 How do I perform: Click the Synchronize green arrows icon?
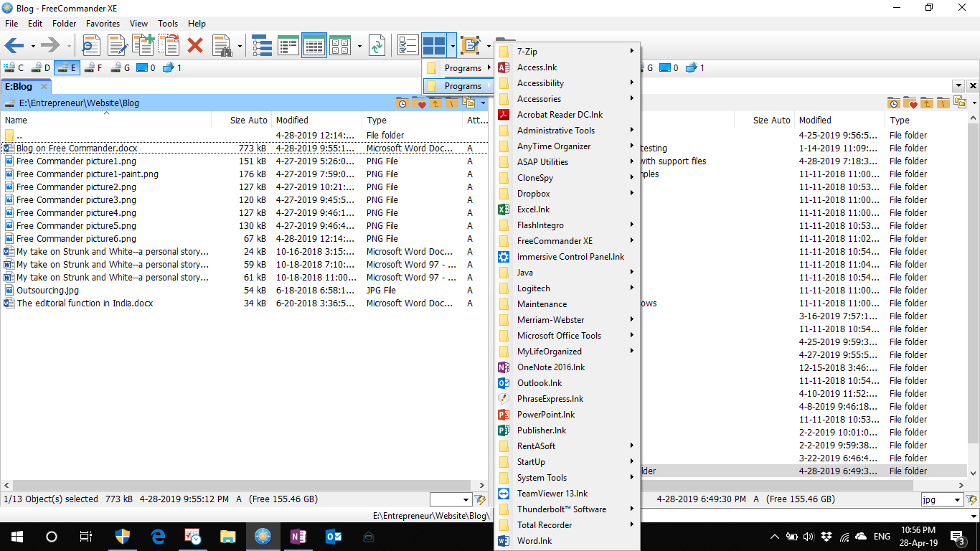pyautogui.click(x=377, y=46)
